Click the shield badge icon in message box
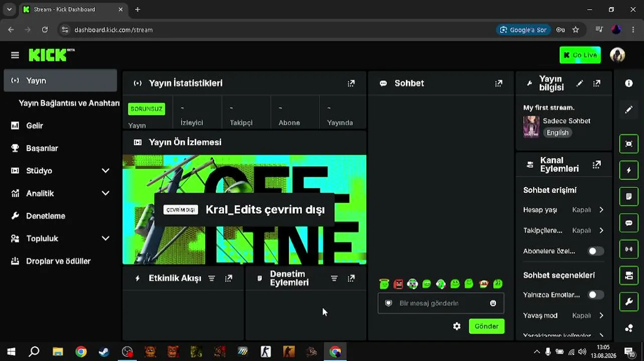Screen dimensions: 644x361 [388, 303]
